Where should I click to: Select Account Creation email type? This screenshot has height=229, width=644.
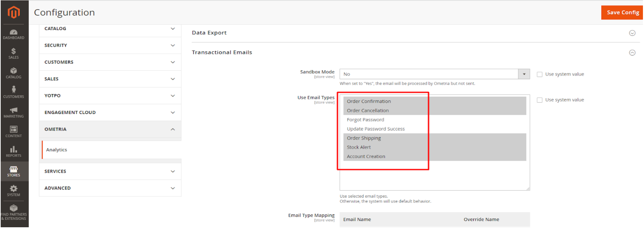click(435, 156)
